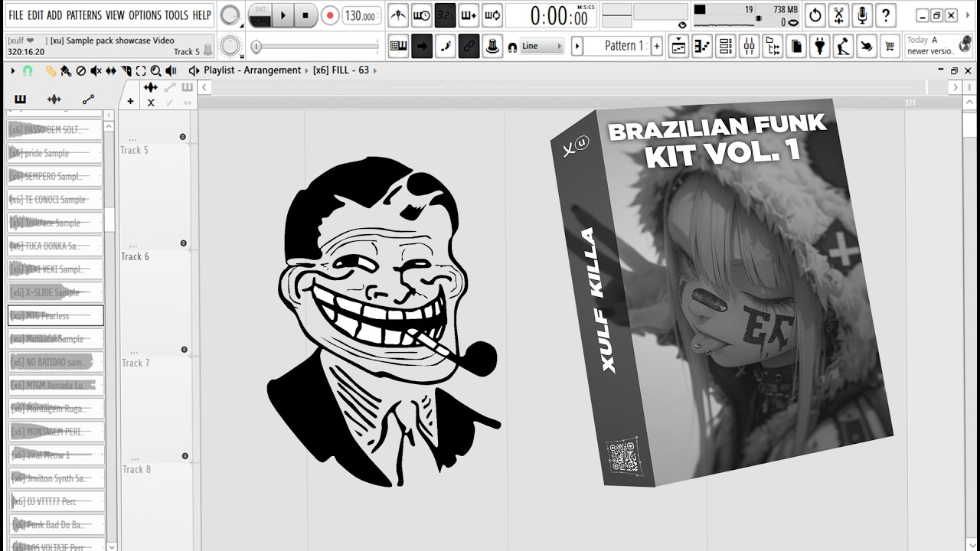Select the playlist Playback speaker tool
980x551 pixels.
click(171, 70)
